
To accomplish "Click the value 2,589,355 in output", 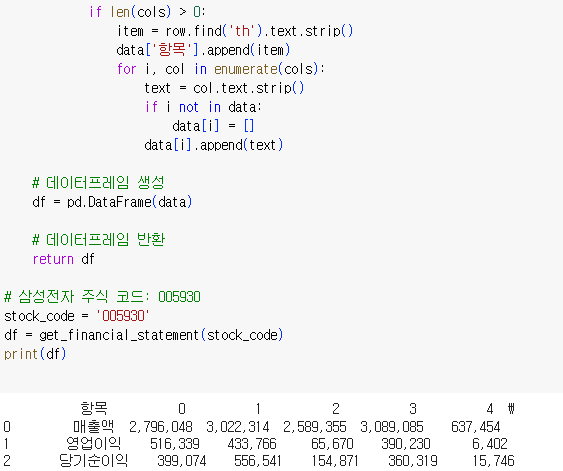I will coord(315,427).
